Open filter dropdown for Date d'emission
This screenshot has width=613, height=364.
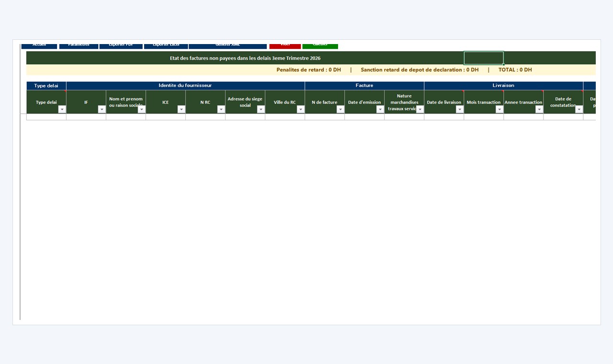(380, 109)
